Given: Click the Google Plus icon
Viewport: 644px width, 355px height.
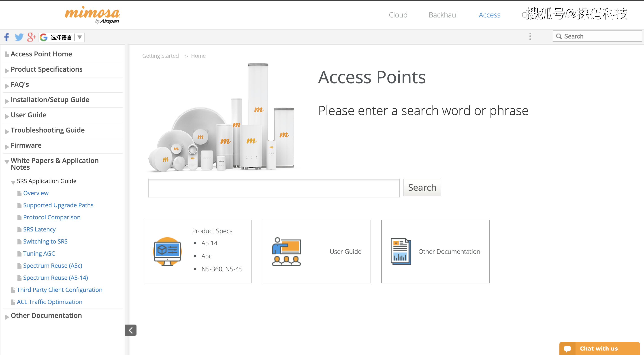Looking at the screenshot, I should [32, 37].
